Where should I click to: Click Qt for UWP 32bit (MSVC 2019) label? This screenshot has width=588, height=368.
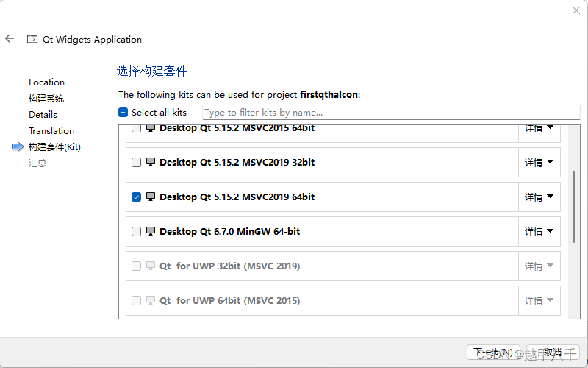pos(229,266)
